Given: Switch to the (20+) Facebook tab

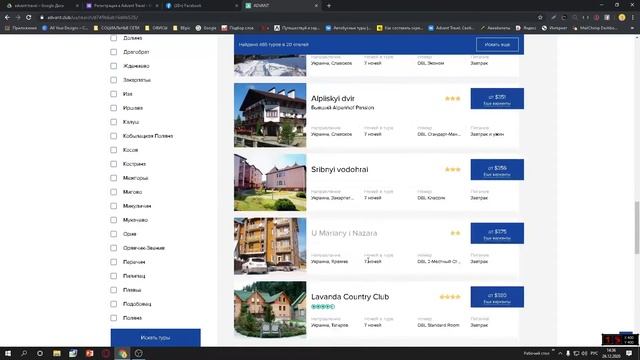Looking at the screenshot, I should pyautogui.click(x=202, y=6).
